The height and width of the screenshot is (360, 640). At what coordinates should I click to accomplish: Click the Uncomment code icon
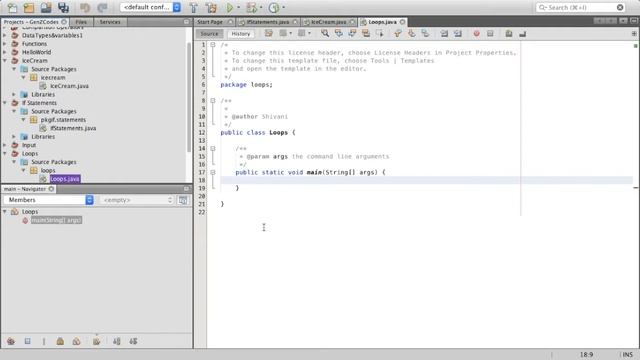pos(522,33)
